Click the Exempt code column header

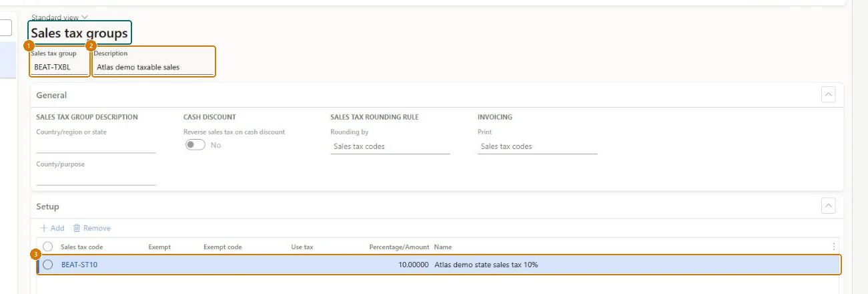coord(223,247)
